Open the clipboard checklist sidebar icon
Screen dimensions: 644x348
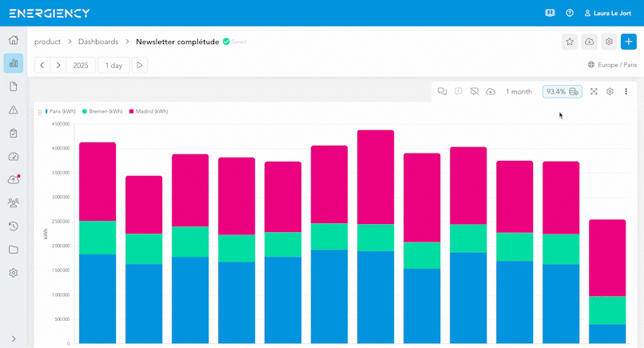coord(14,134)
